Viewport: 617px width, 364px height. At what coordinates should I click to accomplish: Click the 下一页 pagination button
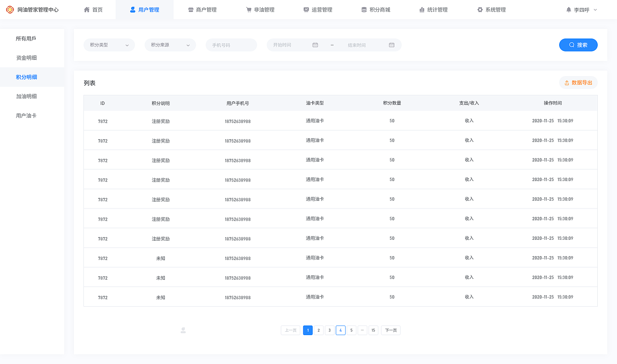click(391, 330)
